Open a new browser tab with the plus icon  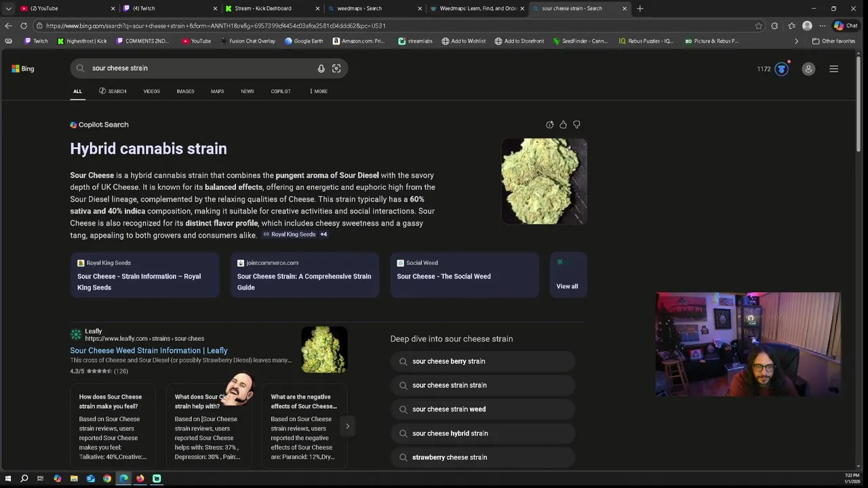coord(639,8)
